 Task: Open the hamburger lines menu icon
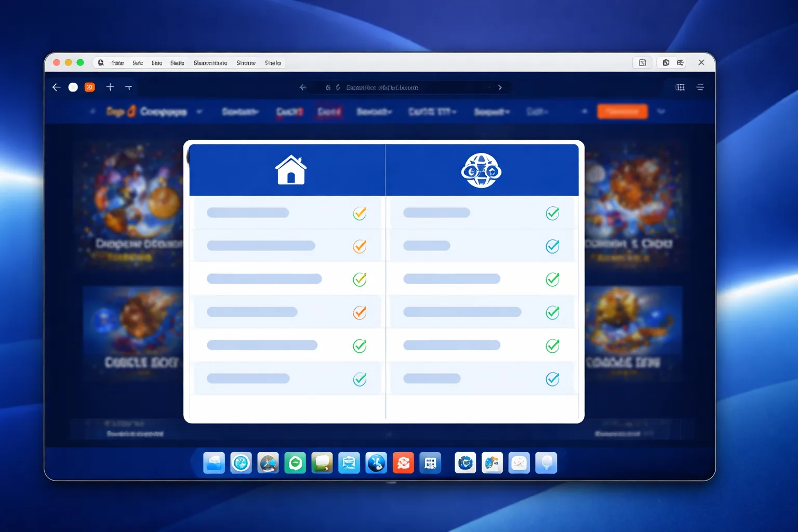(700, 87)
